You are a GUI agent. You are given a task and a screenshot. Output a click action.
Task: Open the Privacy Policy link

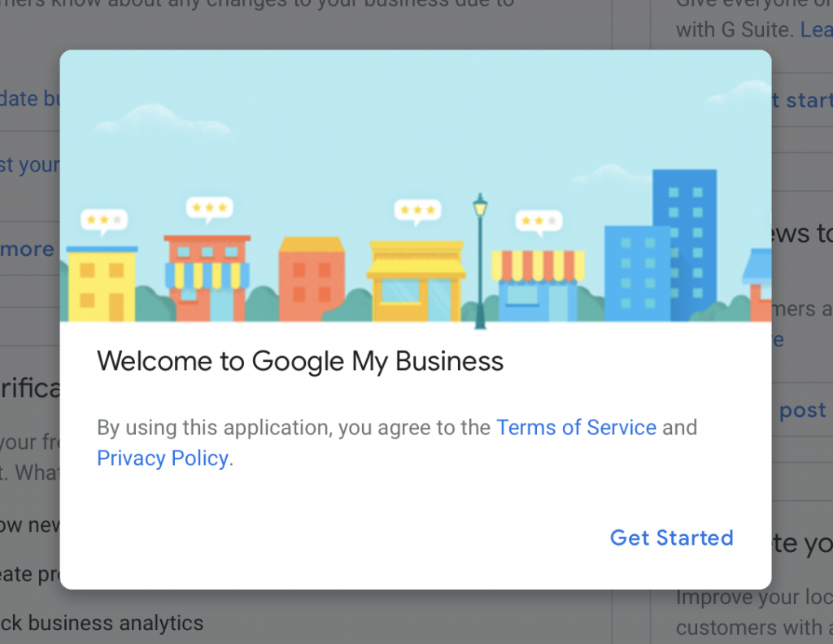click(162, 458)
